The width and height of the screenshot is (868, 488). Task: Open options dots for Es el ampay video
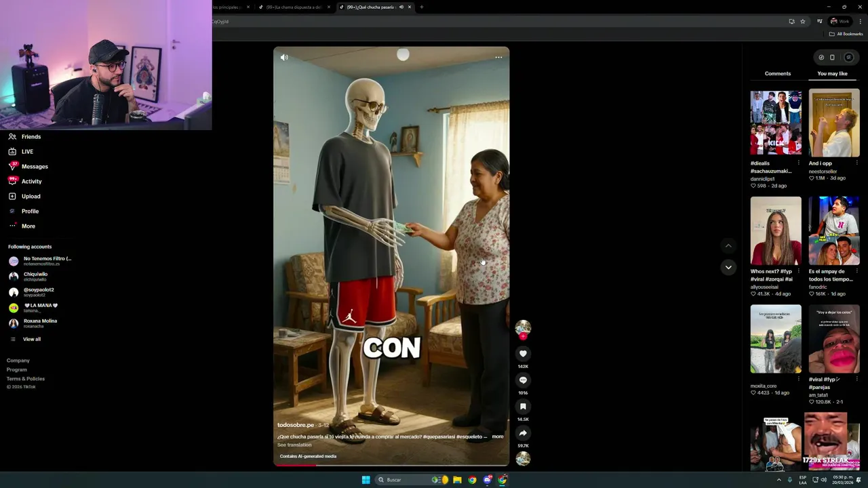856,271
